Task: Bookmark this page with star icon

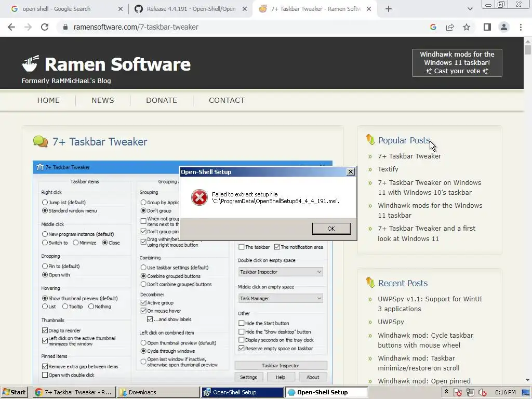Action: (467, 27)
